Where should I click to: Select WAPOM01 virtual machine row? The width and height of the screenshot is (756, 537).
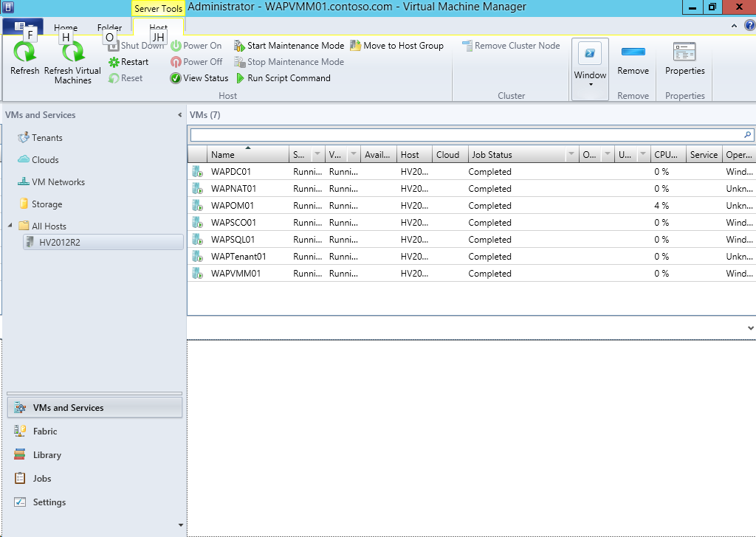tap(472, 205)
